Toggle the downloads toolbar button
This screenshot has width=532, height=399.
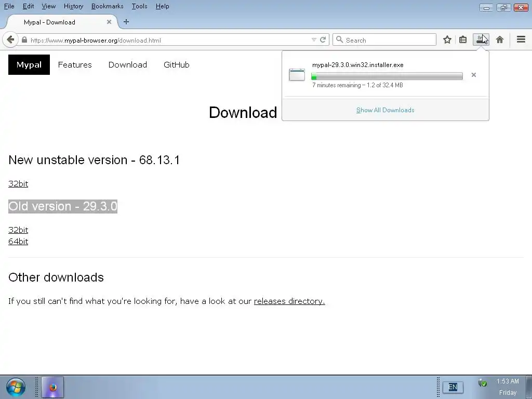[481, 39]
